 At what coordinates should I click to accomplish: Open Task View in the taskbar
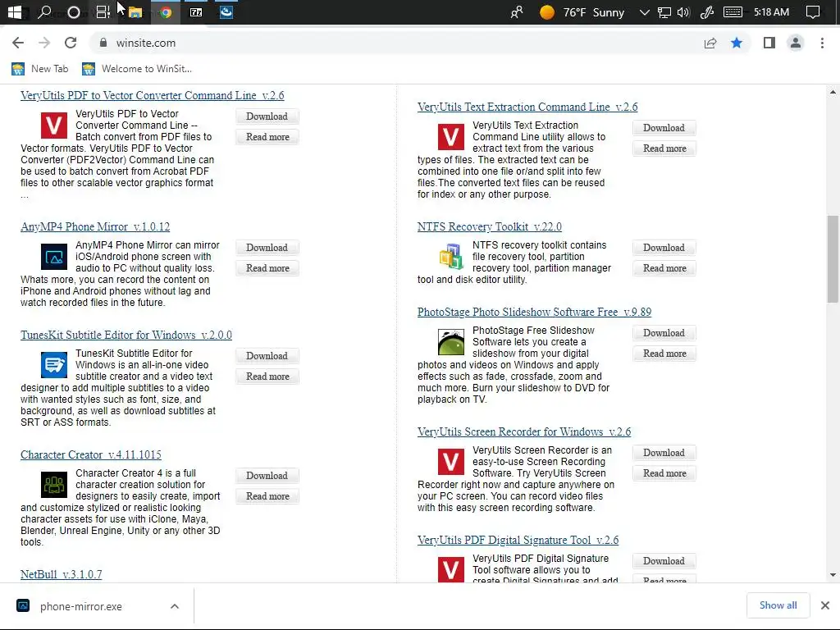103,11
